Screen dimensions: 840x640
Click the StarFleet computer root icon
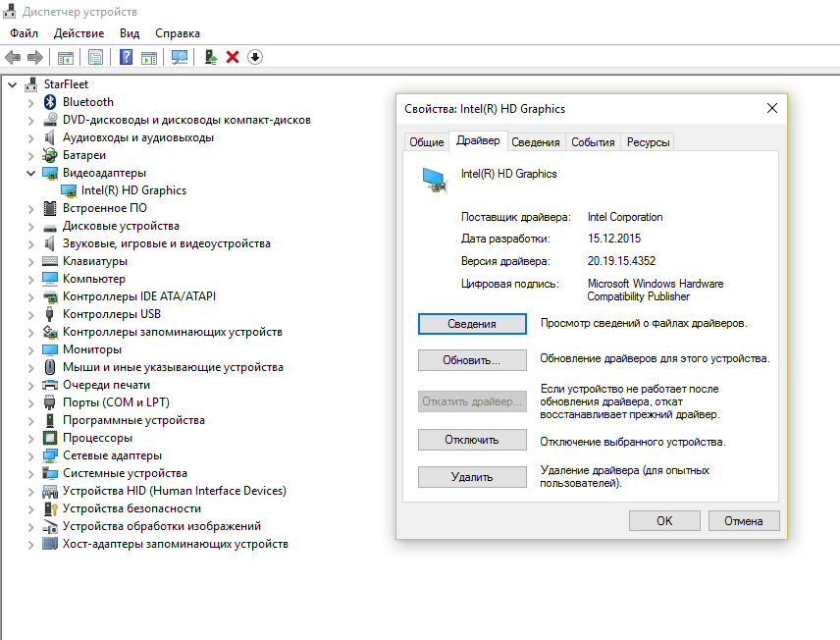[31, 84]
